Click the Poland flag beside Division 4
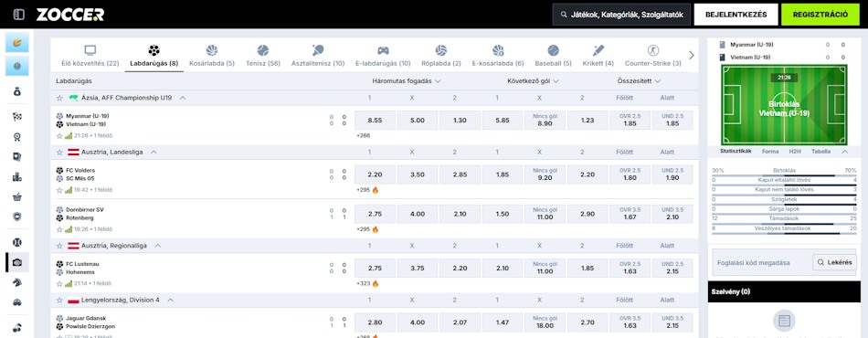Screen dimensions: 868x338 73,300
